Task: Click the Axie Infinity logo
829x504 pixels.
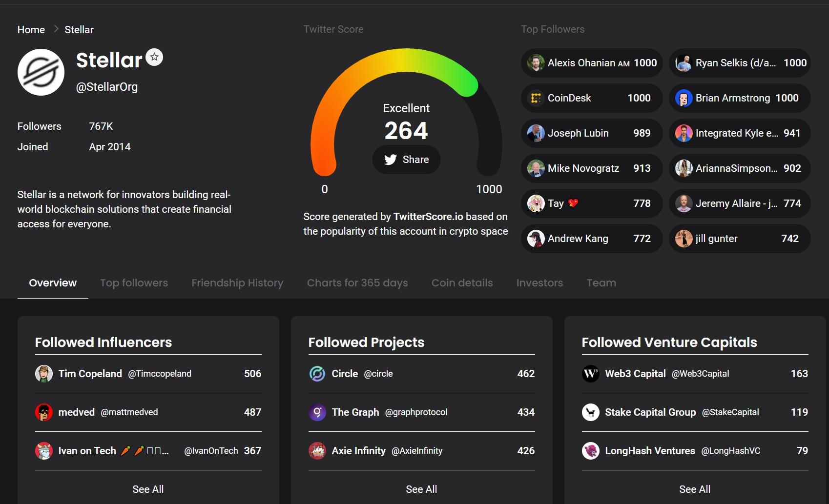Action: [317, 451]
